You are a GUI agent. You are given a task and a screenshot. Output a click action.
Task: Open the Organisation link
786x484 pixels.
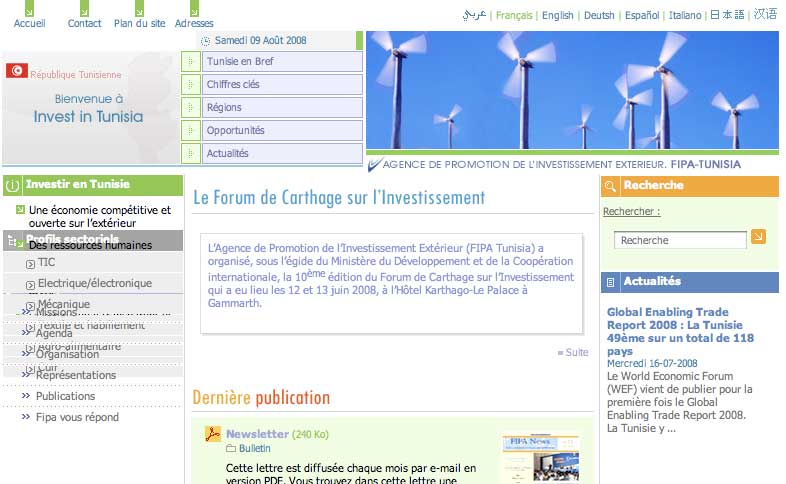click(x=67, y=354)
